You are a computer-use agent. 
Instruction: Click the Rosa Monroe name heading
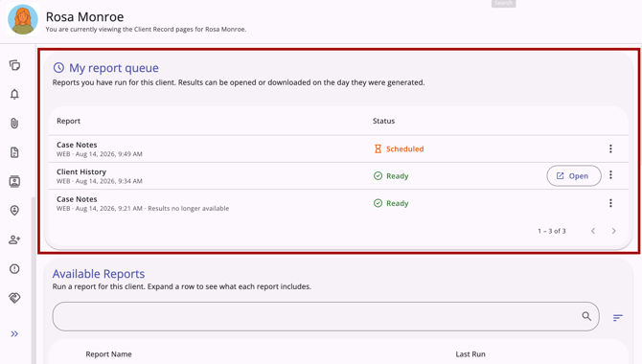(x=84, y=17)
